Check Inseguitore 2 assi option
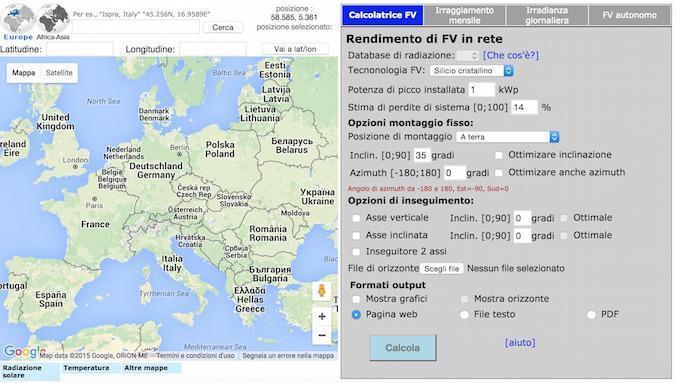Image resolution: width=676 pixels, height=383 pixels. coord(356,251)
